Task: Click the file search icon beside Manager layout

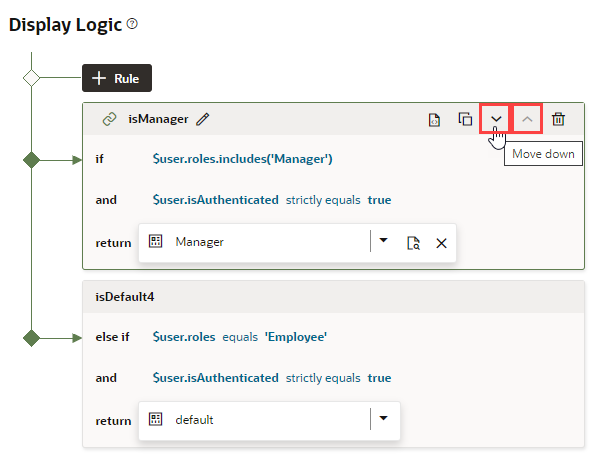Action: [412, 242]
